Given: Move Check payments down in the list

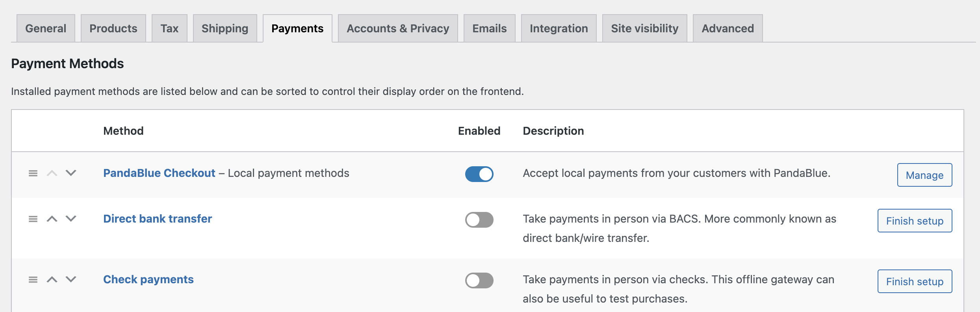Looking at the screenshot, I should coord(71,279).
